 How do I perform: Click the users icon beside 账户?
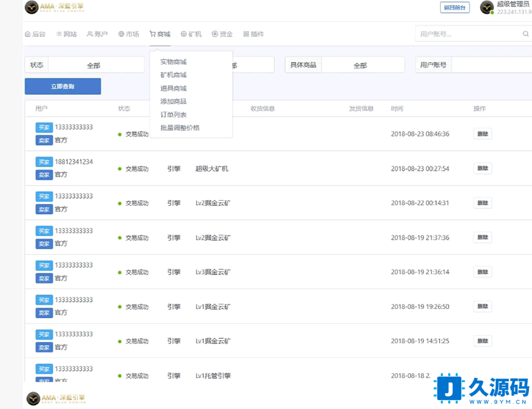pos(90,34)
